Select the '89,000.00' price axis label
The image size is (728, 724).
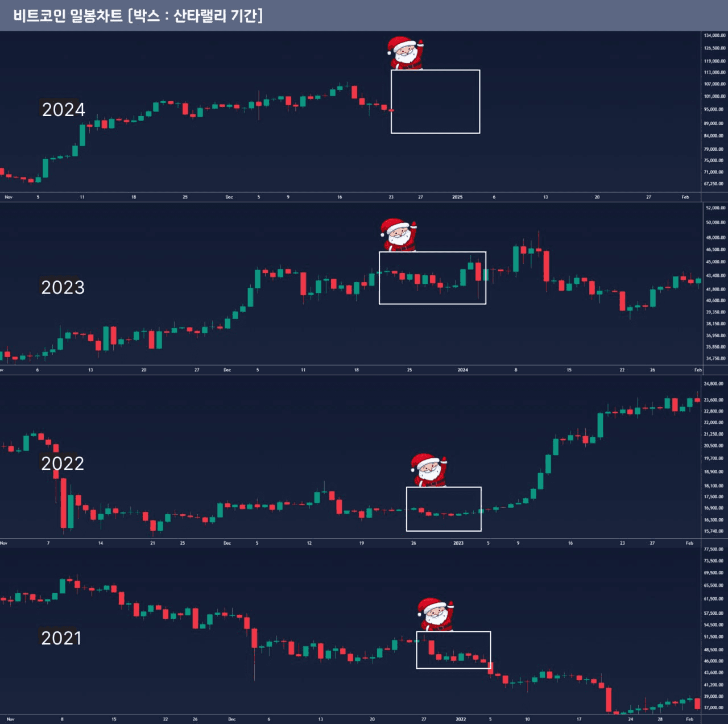point(714,123)
